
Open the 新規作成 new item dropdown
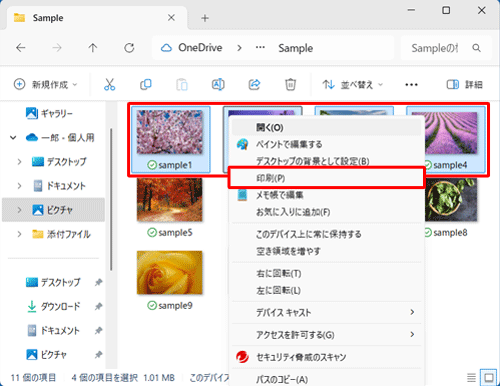click(x=46, y=84)
